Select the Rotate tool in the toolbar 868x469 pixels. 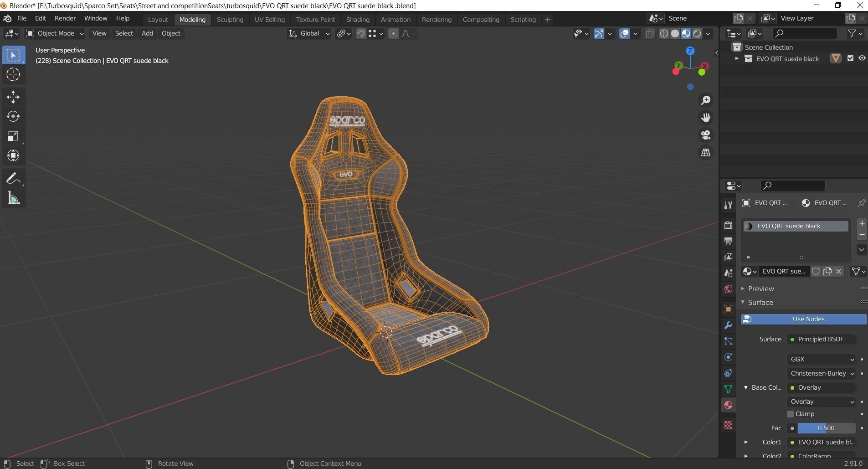click(13, 116)
